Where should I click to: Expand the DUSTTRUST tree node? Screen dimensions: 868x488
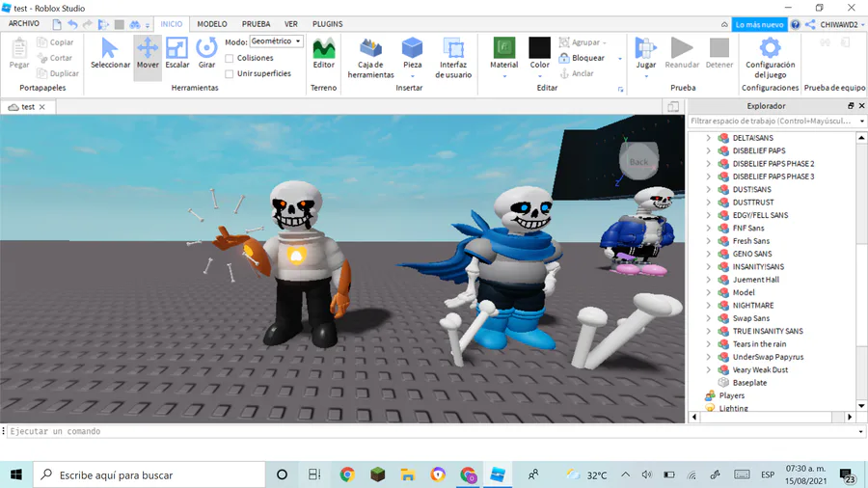pos(708,203)
